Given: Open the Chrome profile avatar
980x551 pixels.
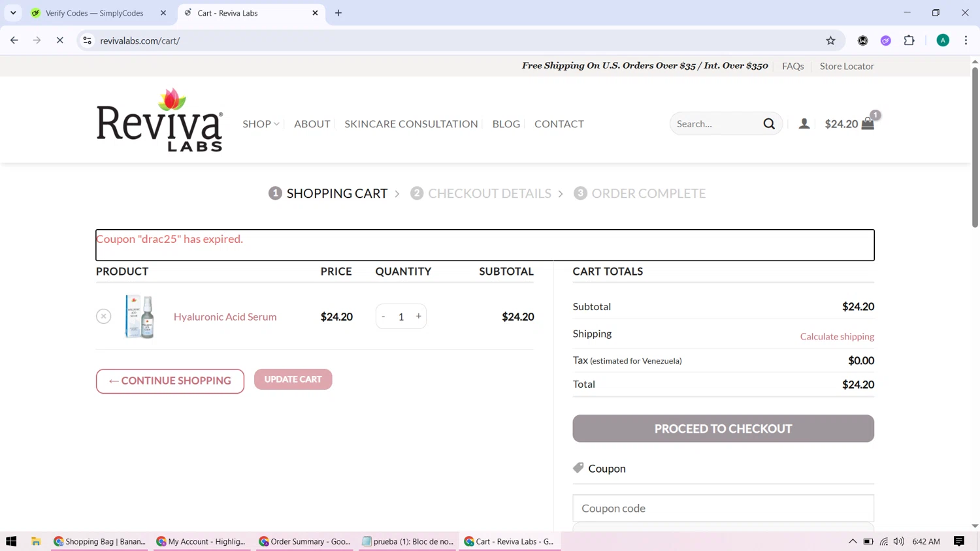Looking at the screenshot, I should (943, 40).
